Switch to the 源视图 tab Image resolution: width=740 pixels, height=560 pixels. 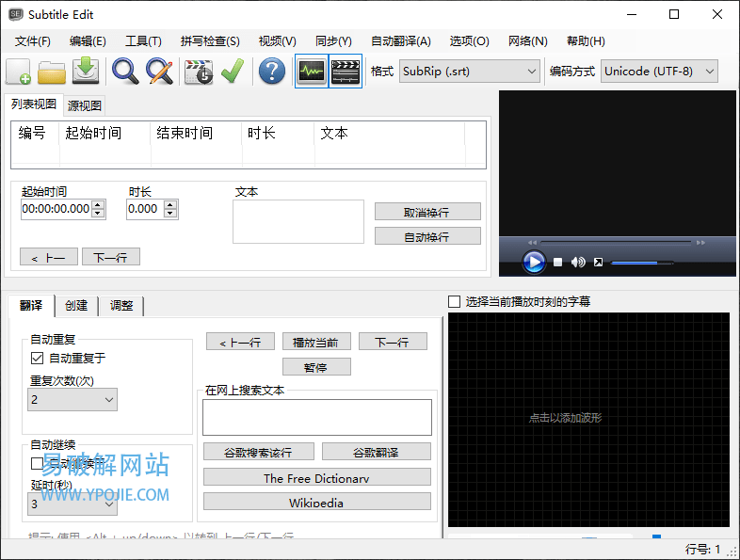(85, 105)
